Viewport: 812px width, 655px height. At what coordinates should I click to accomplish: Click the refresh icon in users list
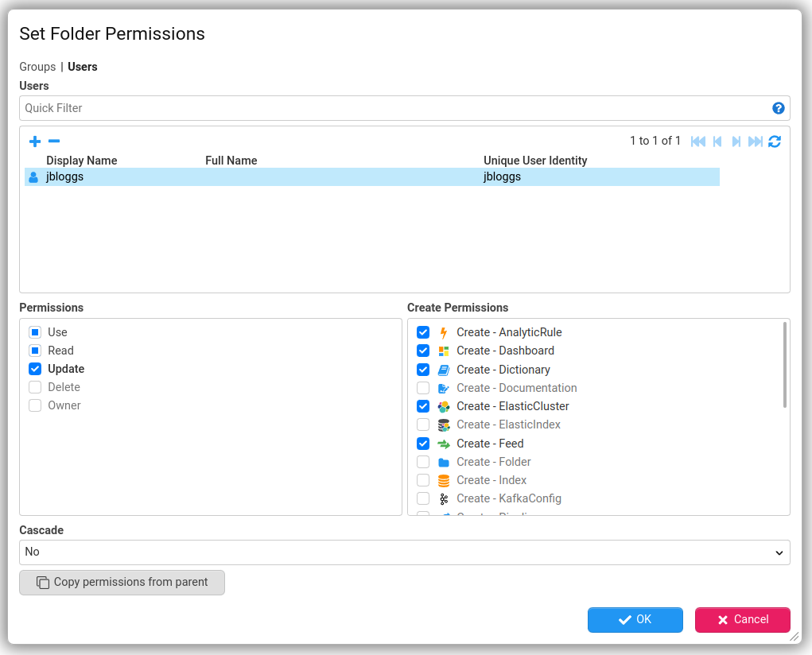pyautogui.click(x=775, y=141)
